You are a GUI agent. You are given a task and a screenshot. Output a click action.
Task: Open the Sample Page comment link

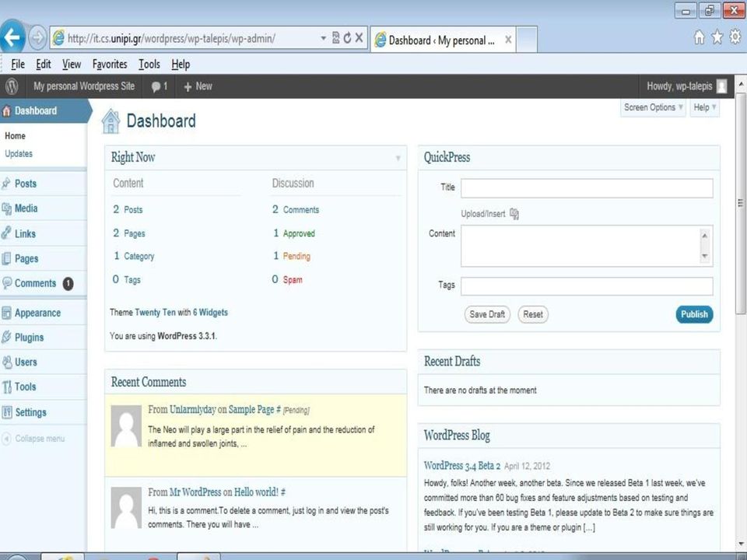251,410
